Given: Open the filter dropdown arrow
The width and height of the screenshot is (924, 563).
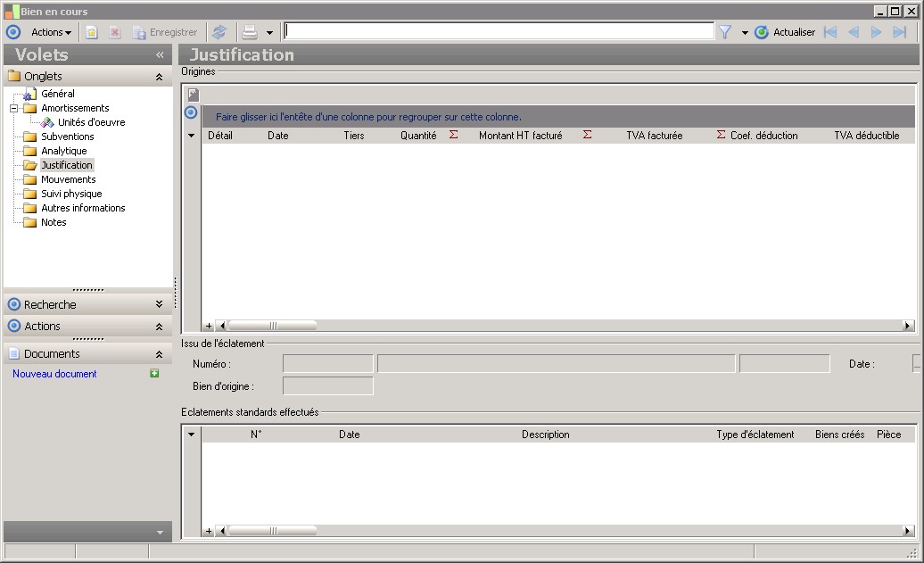Looking at the screenshot, I should pos(745,33).
